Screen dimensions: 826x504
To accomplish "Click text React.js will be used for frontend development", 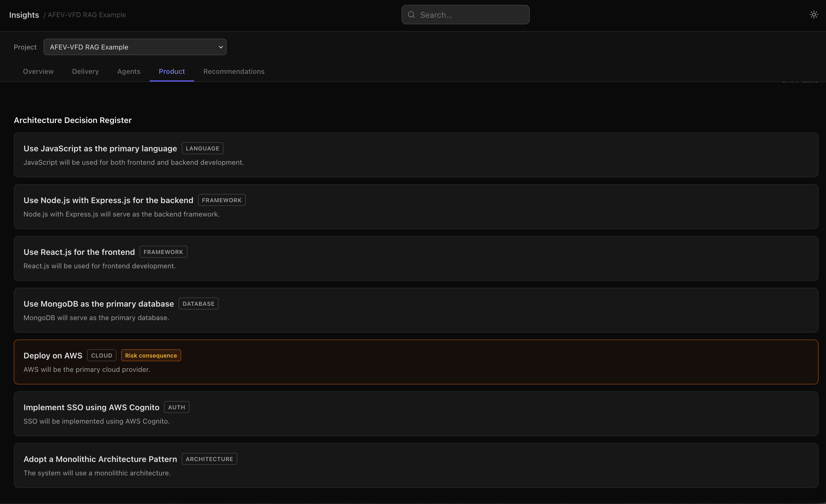I will pyautogui.click(x=100, y=266).
